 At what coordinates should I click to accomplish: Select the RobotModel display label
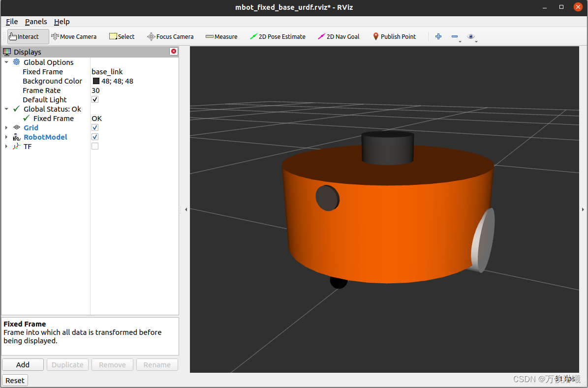coord(45,137)
